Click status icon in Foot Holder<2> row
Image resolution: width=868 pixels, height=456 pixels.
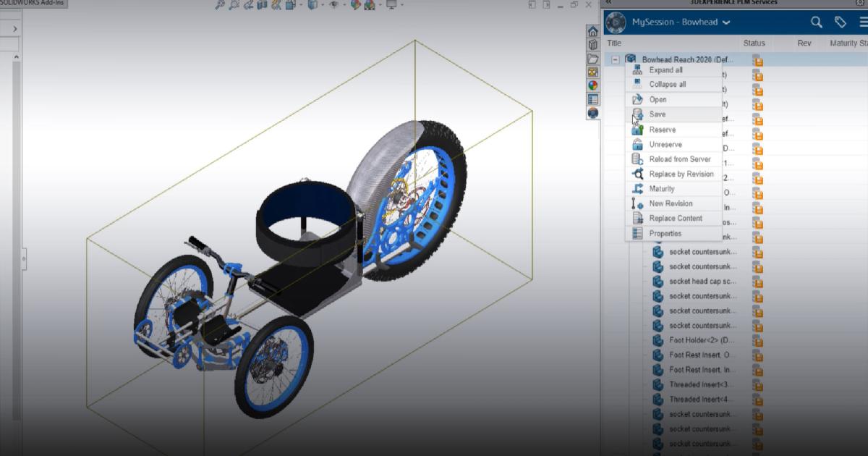[x=757, y=340]
